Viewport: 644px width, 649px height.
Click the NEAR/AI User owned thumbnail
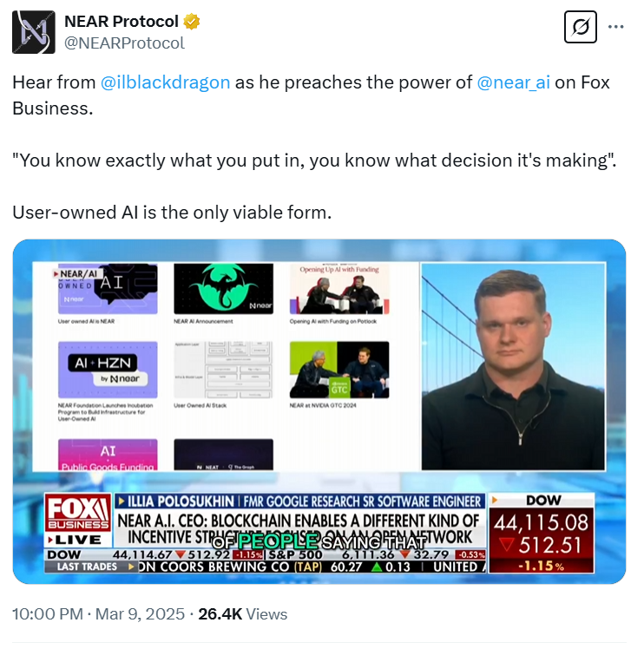[108, 289]
